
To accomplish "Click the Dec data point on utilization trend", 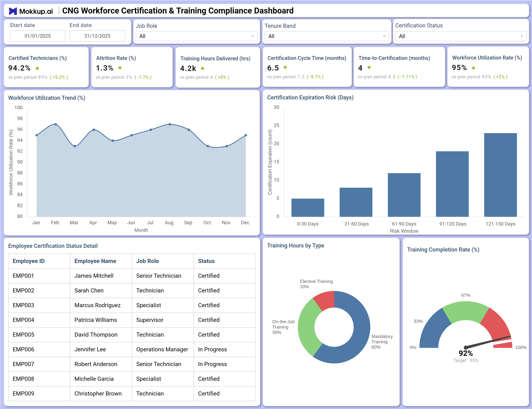I will pyautogui.click(x=246, y=135).
